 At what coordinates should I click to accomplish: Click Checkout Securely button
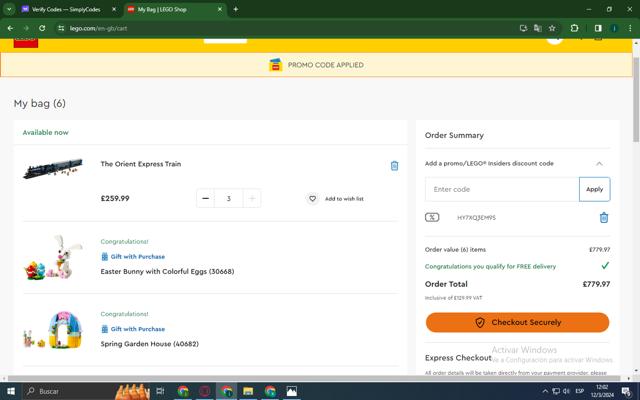pos(517,322)
